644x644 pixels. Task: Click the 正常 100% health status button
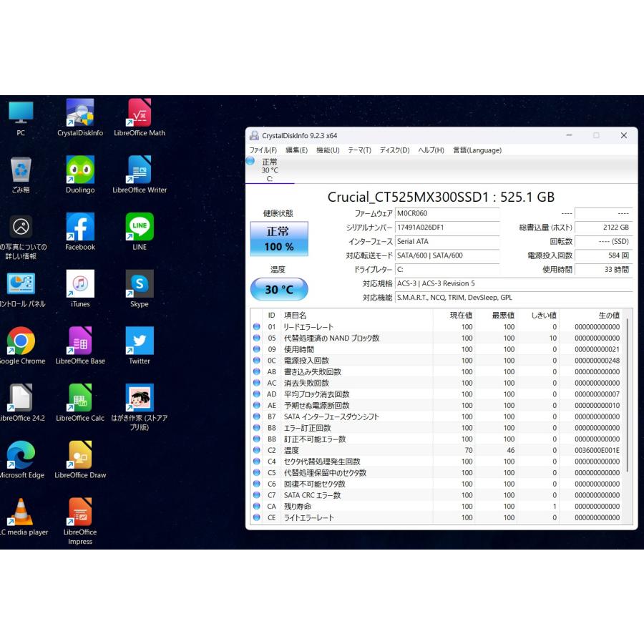point(279,239)
